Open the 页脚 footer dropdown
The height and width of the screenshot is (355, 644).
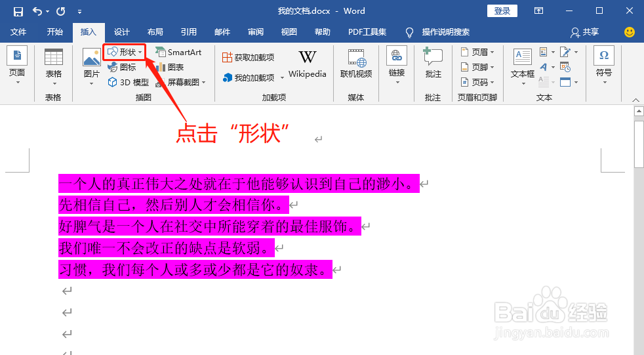pos(477,67)
